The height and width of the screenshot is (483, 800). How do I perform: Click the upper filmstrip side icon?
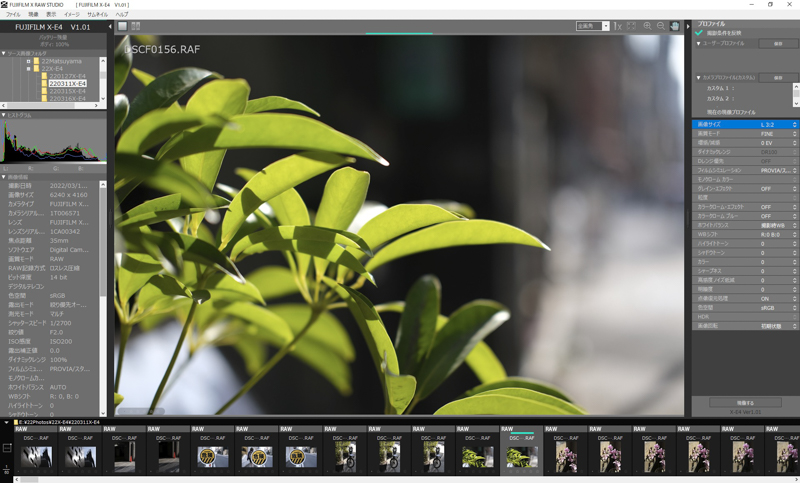click(x=7, y=448)
